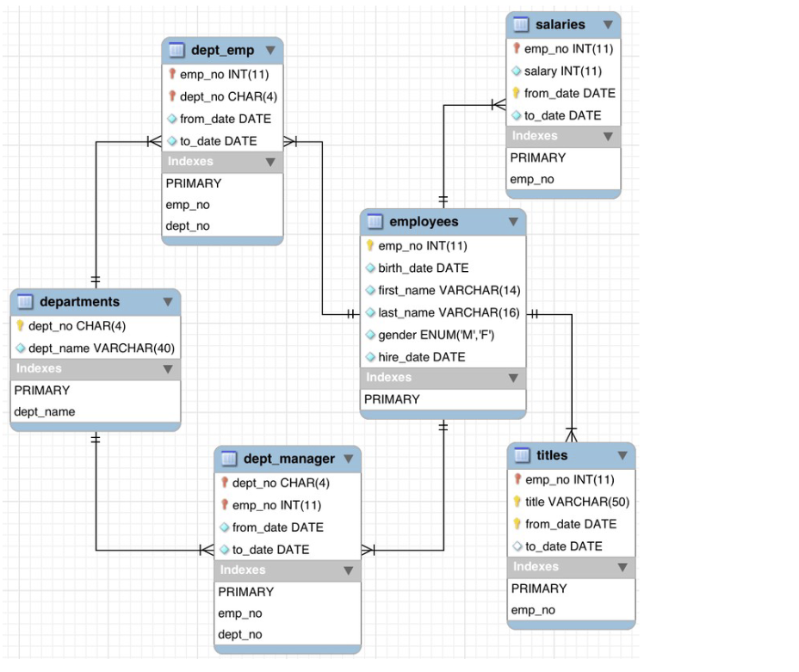The height and width of the screenshot is (672, 799).
Task: Collapse the Indexes section of the titles table
Action: click(x=570, y=567)
